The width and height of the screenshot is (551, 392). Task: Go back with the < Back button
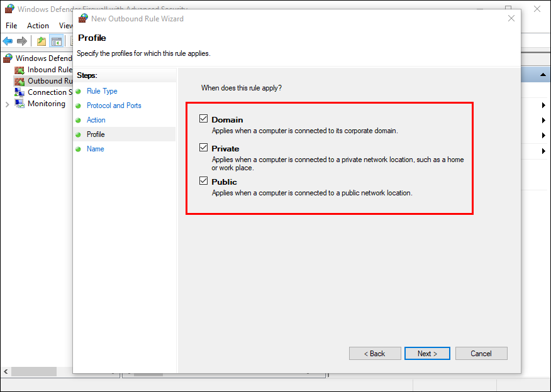pos(375,354)
